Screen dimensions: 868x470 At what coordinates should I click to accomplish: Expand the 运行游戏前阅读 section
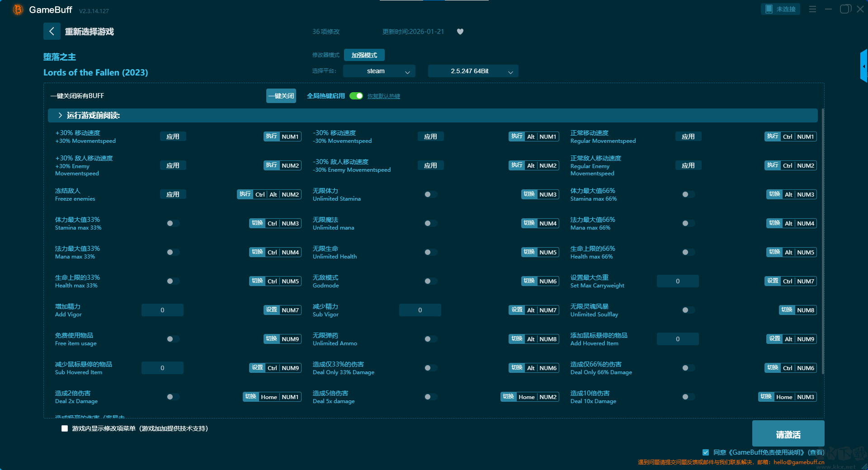click(x=61, y=115)
